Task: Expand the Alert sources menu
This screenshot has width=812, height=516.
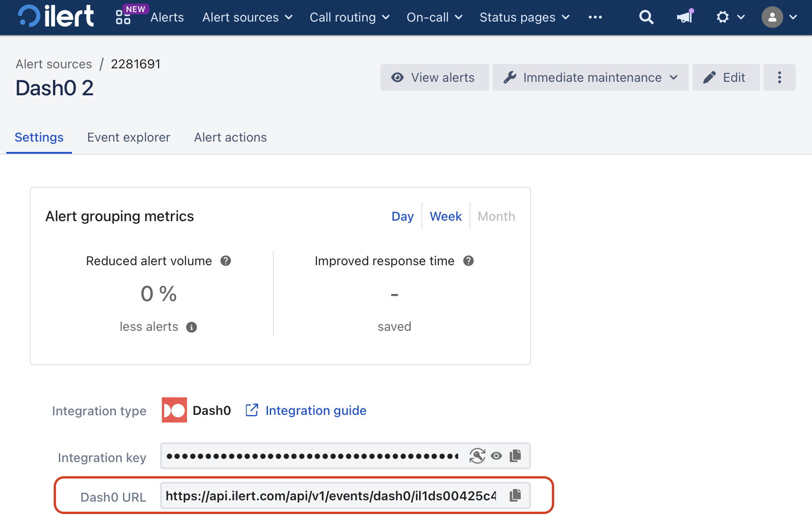Action: [247, 17]
